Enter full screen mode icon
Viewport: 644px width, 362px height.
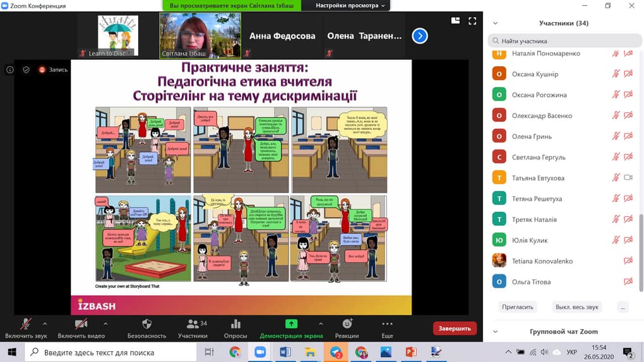coord(472,21)
